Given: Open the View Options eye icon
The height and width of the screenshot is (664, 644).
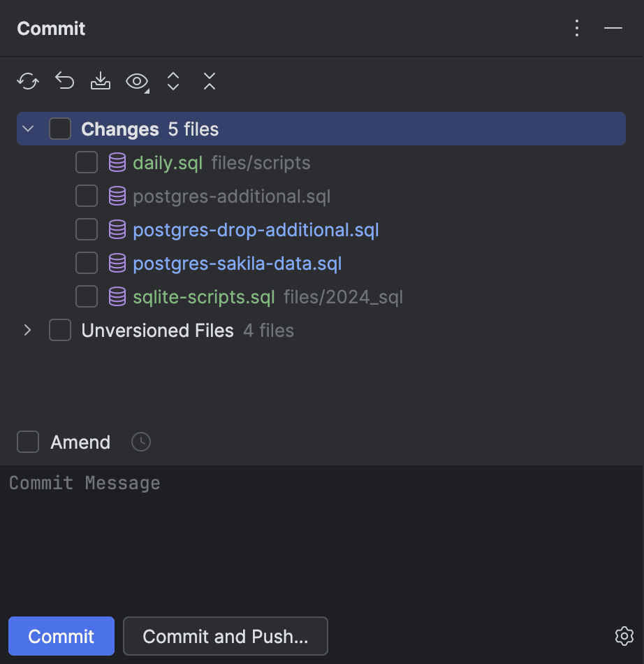Looking at the screenshot, I should (x=137, y=81).
